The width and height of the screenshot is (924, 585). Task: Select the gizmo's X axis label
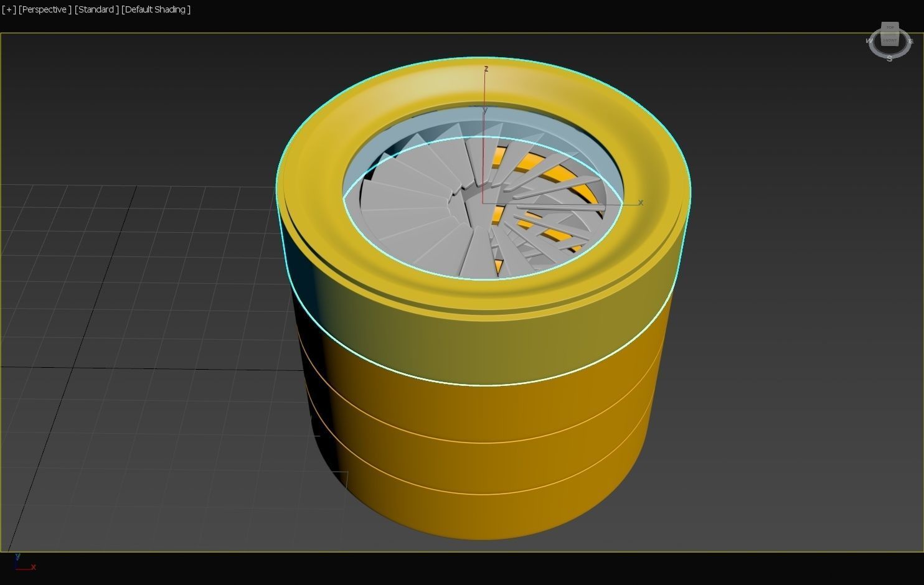(x=641, y=203)
